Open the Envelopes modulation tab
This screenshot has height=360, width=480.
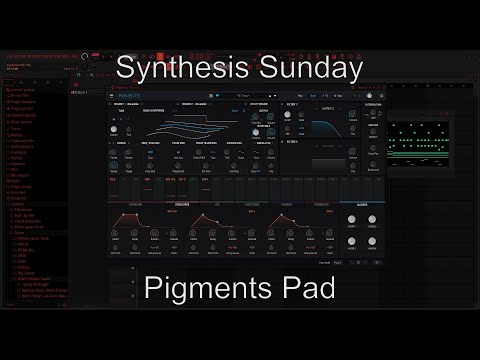[x=182, y=204]
